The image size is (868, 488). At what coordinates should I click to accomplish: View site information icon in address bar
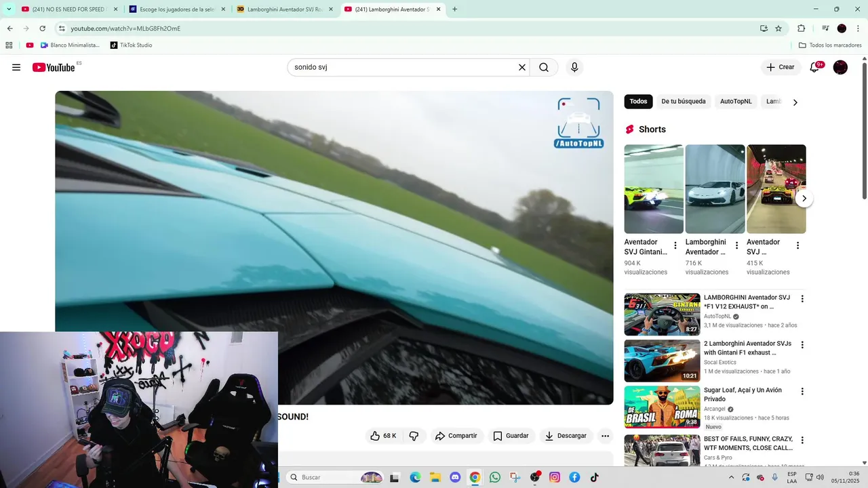tap(61, 28)
